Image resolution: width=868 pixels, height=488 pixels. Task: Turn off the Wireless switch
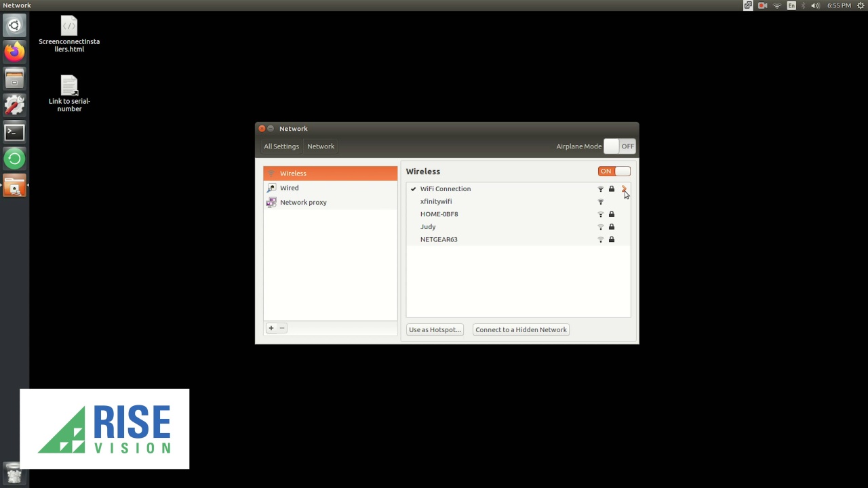[614, 171]
